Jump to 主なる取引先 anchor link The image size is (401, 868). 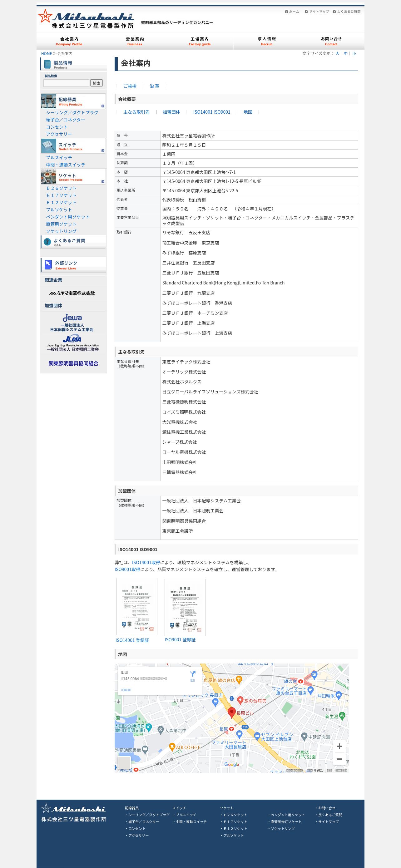(x=136, y=112)
